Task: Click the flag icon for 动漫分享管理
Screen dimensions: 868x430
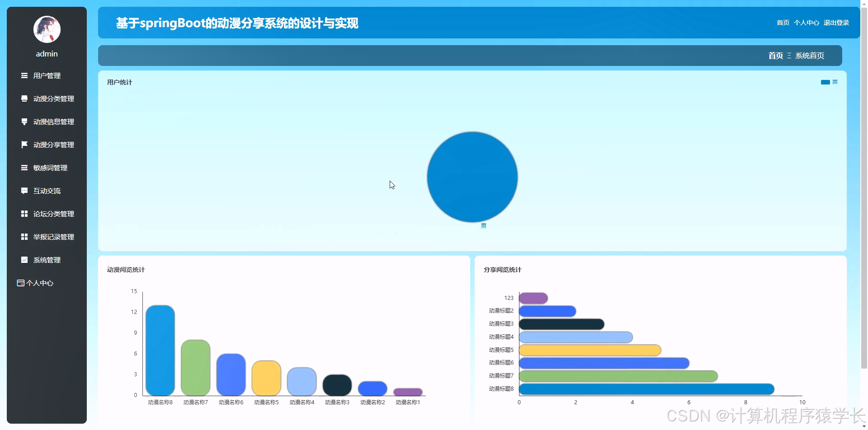Action: point(24,145)
